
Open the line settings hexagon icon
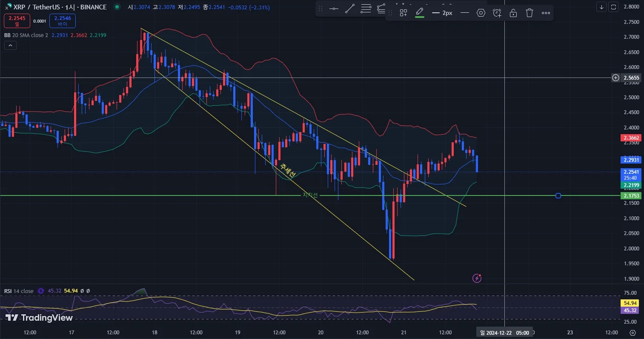(481, 13)
